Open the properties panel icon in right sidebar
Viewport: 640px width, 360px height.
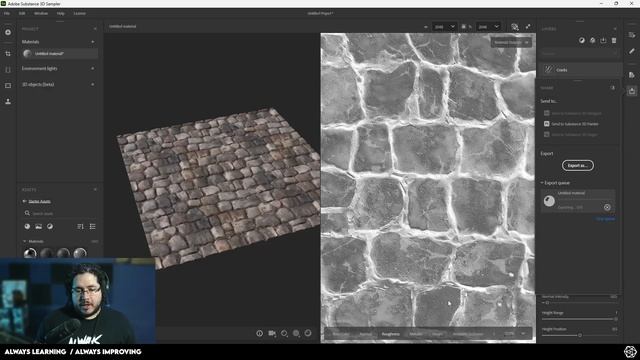632,36
